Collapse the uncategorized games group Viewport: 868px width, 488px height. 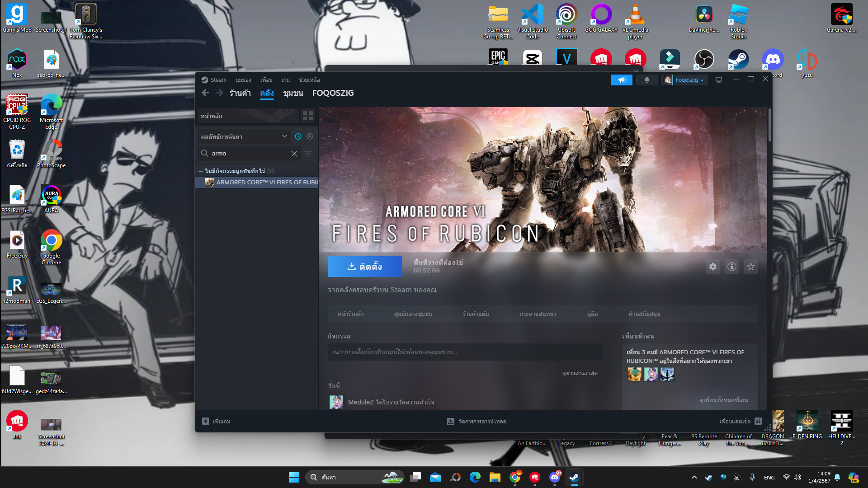click(201, 171)
